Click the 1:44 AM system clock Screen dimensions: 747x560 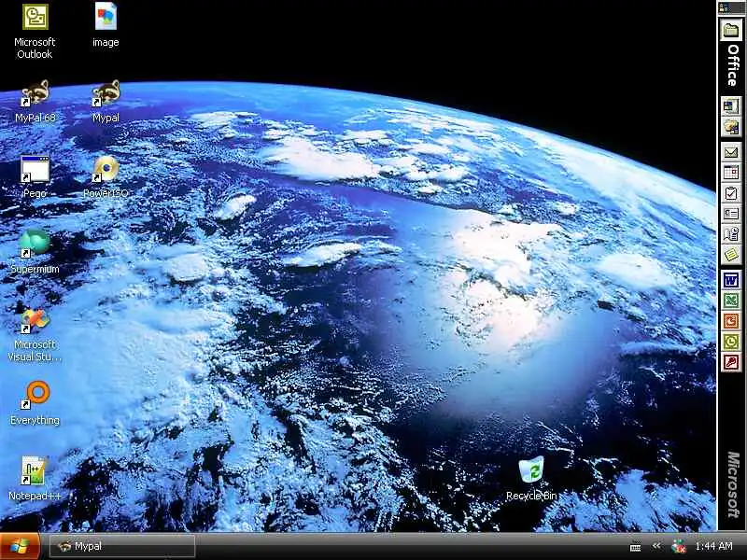pos(713,546)
